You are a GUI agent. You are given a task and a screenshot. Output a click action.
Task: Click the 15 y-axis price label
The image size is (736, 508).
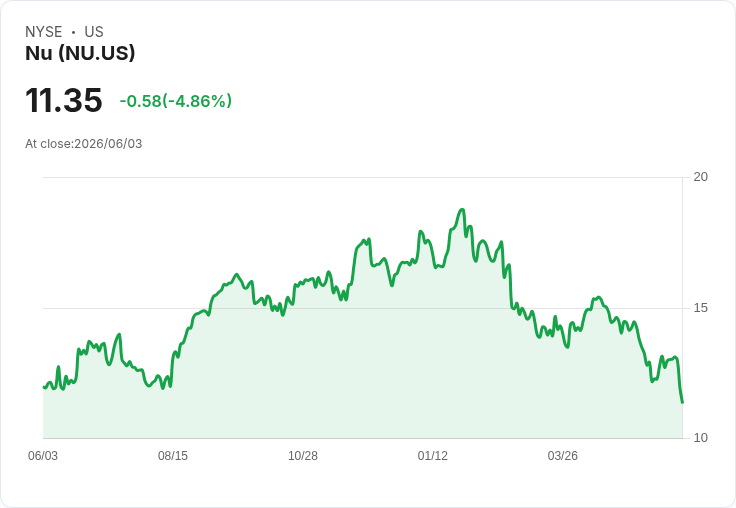(x=700, y=308)
